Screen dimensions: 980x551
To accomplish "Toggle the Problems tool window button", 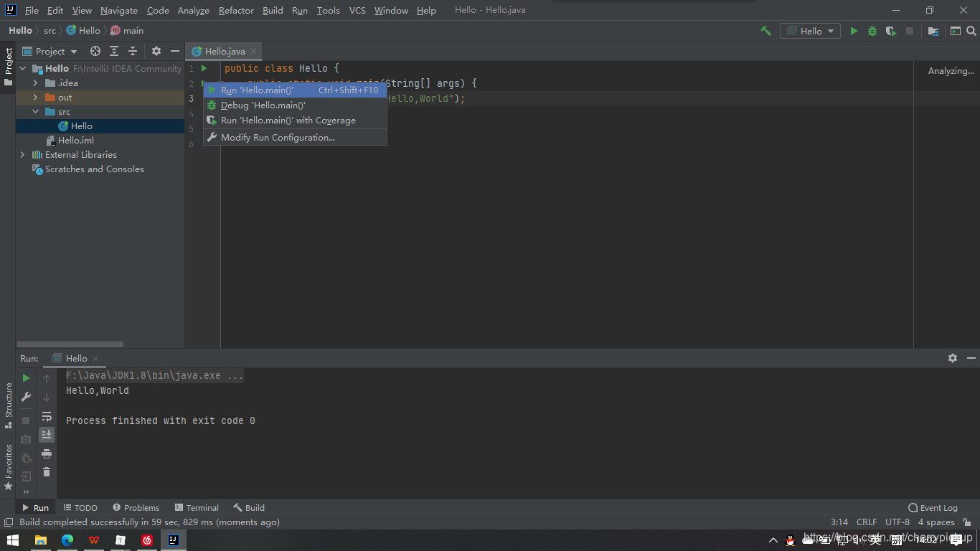I will tap(136, 507).
